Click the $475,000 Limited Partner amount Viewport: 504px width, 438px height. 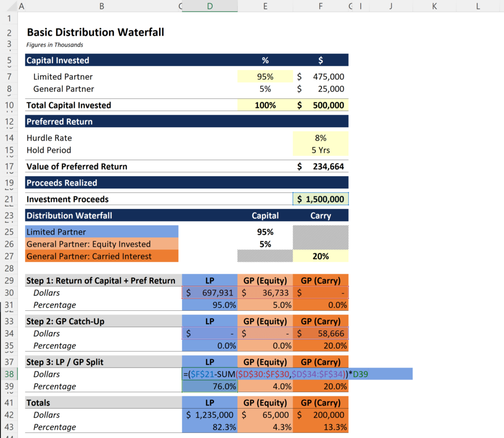tap(320, 76)
